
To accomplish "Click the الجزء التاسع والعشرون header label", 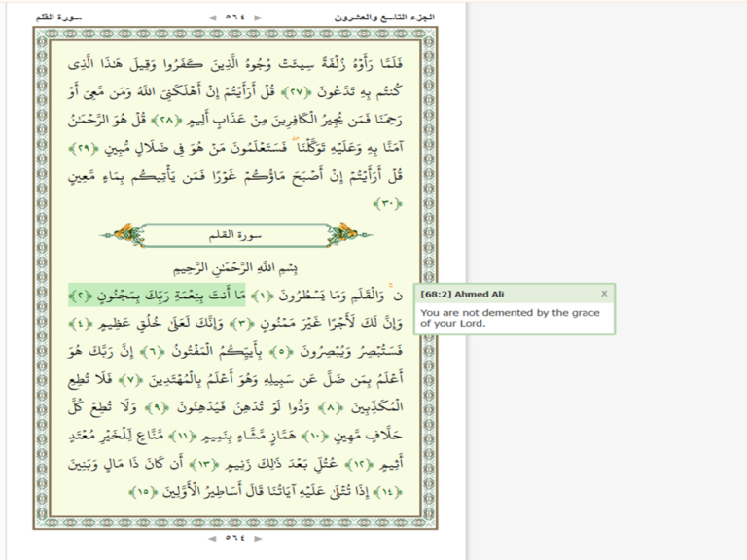I will [x=384, y=17].
